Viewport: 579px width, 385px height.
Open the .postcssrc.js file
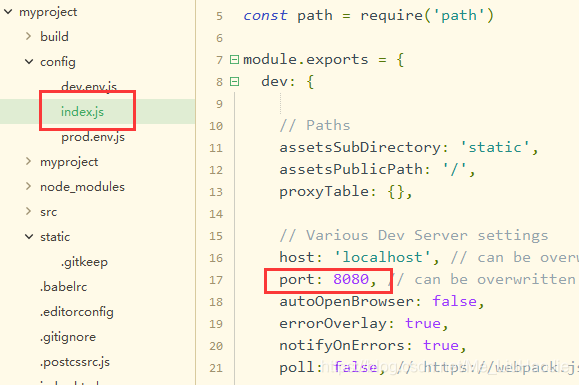pos(75,362)
